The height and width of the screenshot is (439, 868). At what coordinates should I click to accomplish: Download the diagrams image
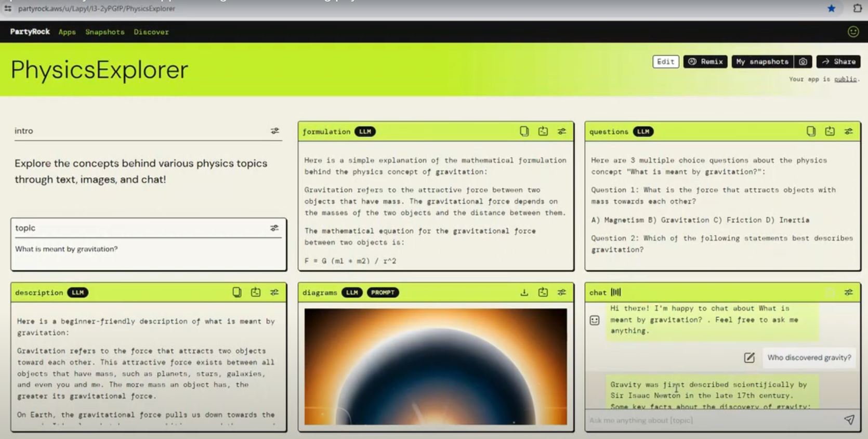(524, 292)
